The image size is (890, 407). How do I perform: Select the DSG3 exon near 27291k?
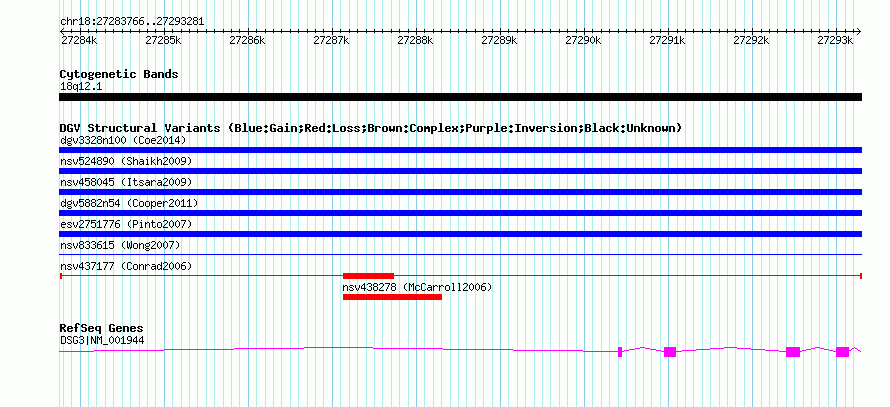(x=670, y=351)
